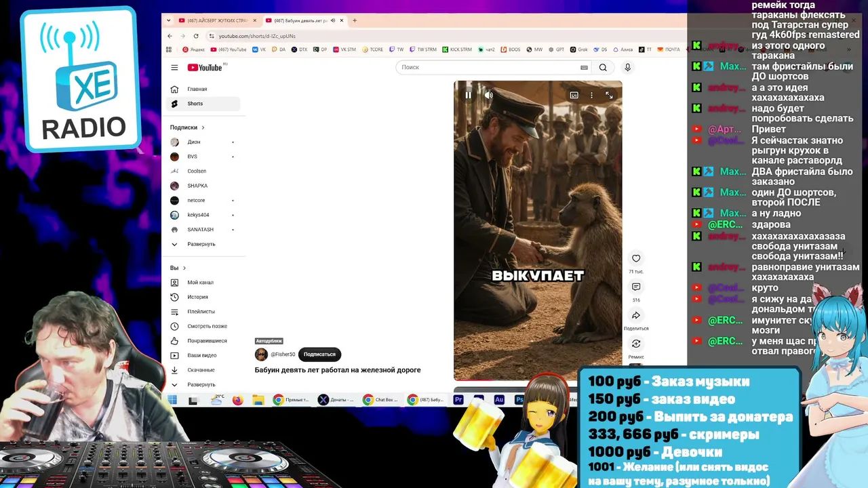The height and width of the screenshot is (488, 868).
Task: Open the Windows Start menu
Action: (x=172, y=400)
